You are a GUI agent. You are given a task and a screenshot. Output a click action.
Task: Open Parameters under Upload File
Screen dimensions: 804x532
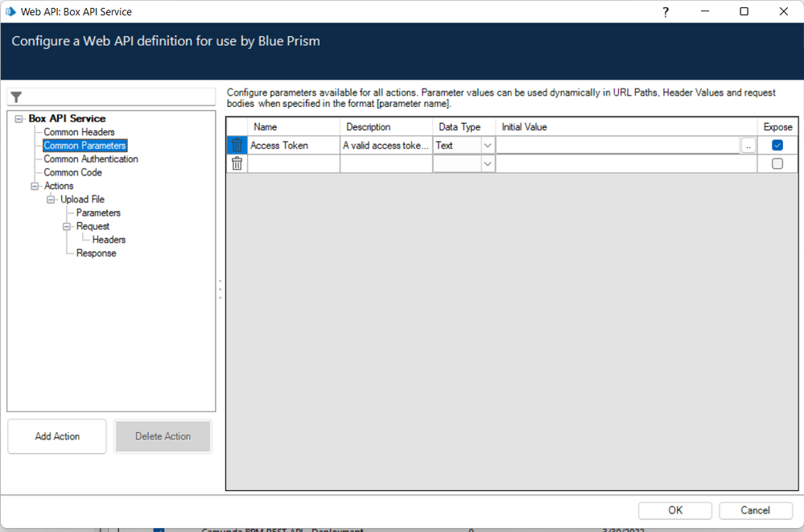point(98,212)
